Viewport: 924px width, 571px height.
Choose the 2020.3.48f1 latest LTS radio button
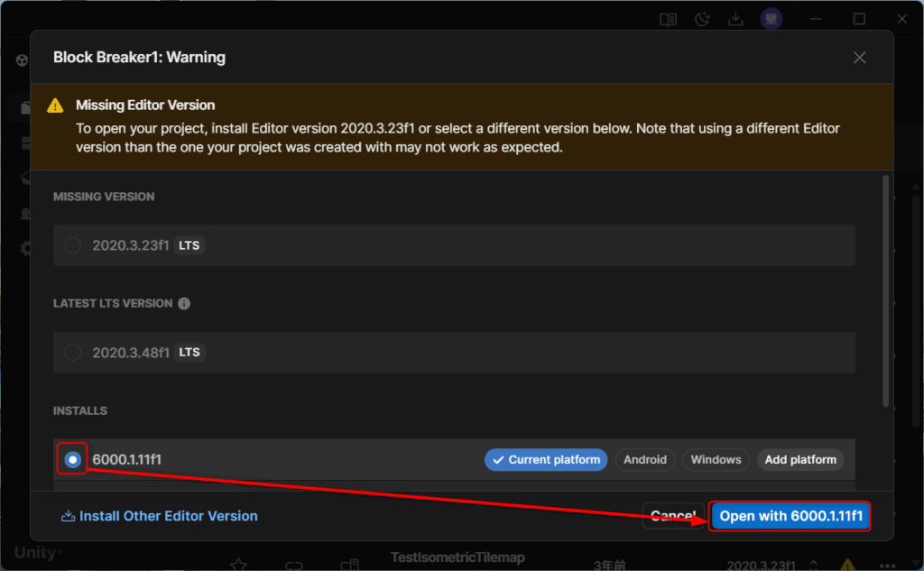[x=72, y=353]
